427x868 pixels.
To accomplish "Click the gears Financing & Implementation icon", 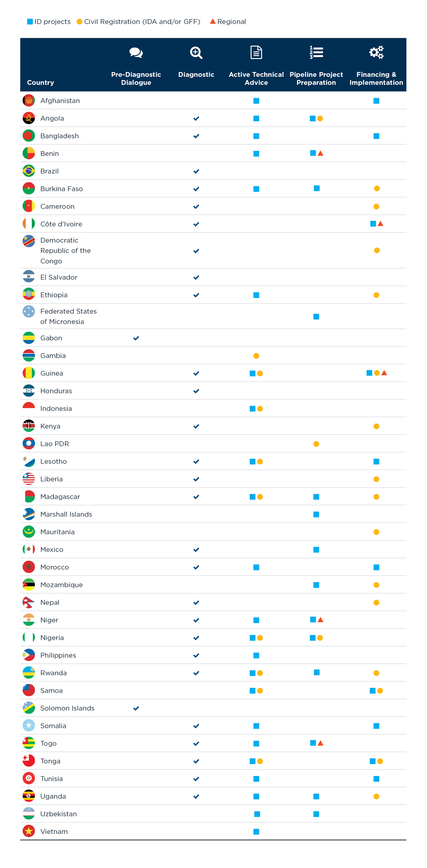I will tap(376, 52).
